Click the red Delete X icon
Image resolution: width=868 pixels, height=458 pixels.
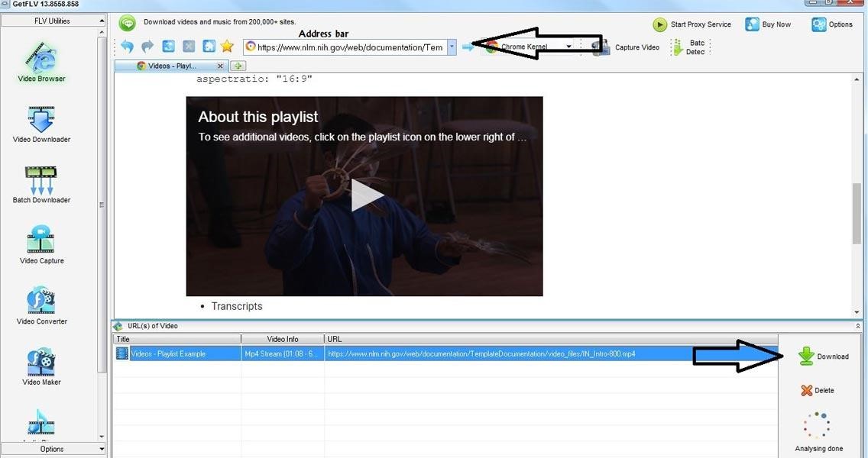point(807,391)
